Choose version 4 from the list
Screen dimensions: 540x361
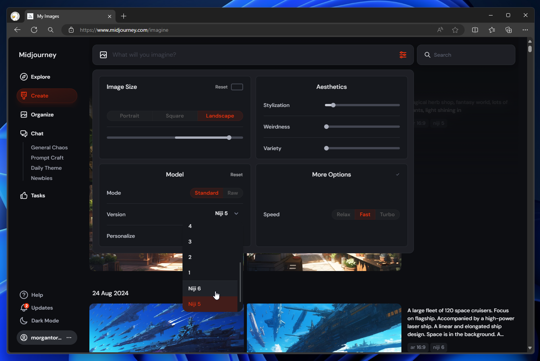tap(210, 226)
